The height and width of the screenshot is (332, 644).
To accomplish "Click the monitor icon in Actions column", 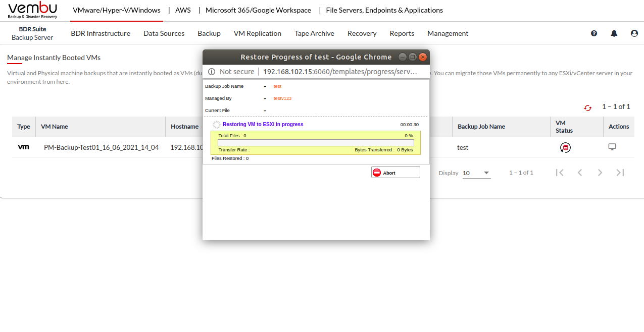I will tap(612, 147).
